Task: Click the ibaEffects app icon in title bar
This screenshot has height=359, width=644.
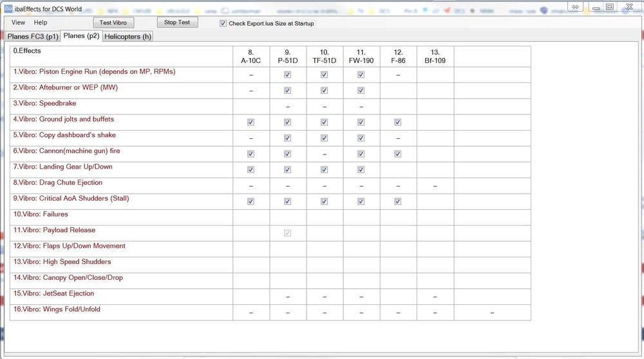Action: tap(8, 8)
